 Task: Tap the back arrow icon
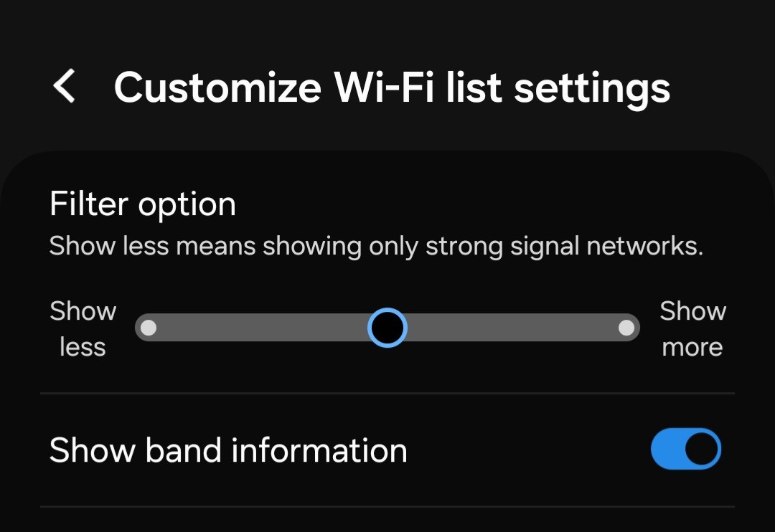64,87
